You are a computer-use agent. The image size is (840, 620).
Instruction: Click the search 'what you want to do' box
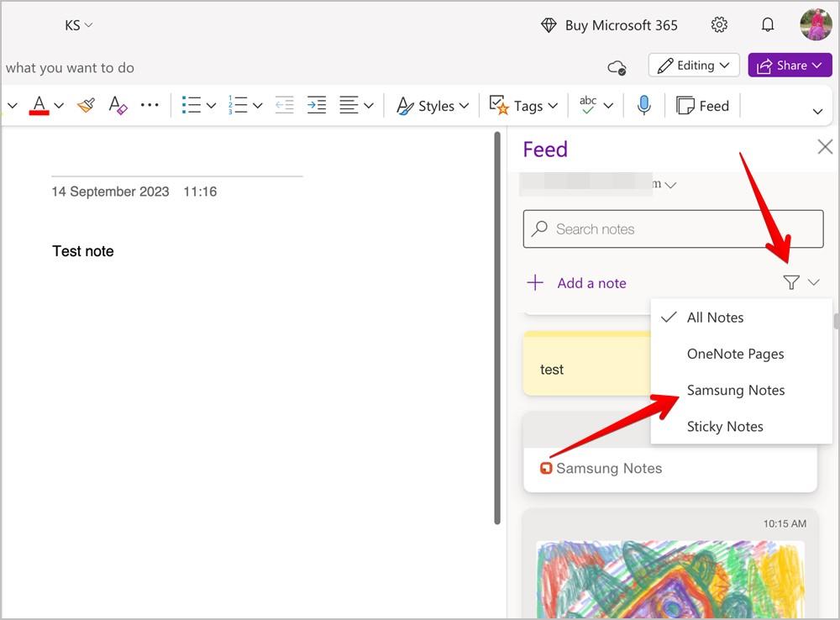click(70, 68)
